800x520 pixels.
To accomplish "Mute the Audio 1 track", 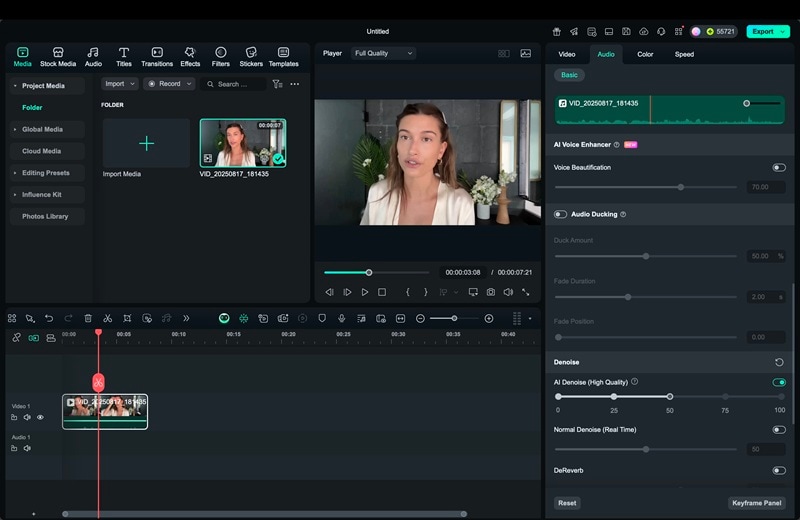I will coord(27,449).
